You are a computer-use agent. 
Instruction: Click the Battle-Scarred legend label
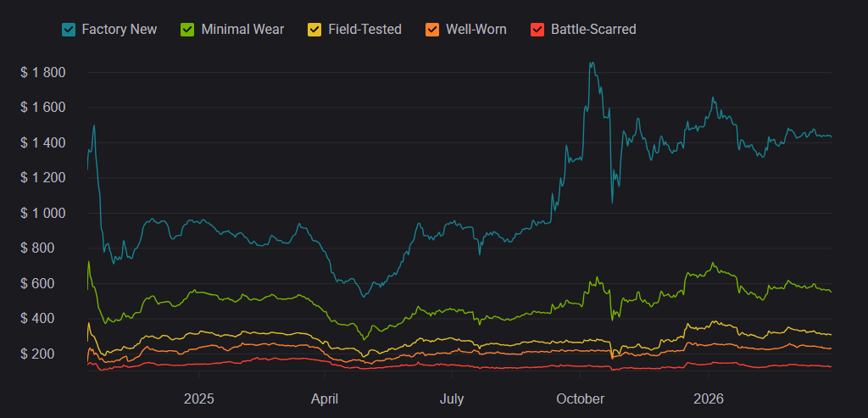pyautogui.click(x=593, y=30)
